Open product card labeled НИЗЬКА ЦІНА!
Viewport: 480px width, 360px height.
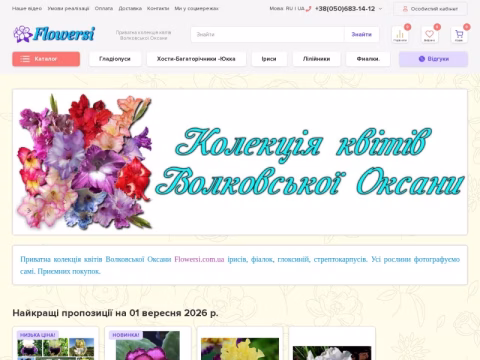coord(56,343)
